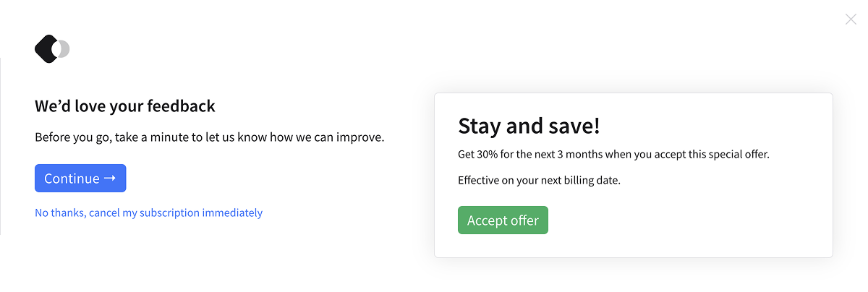Click the black diamond logo icon

(x=46, y=49)
